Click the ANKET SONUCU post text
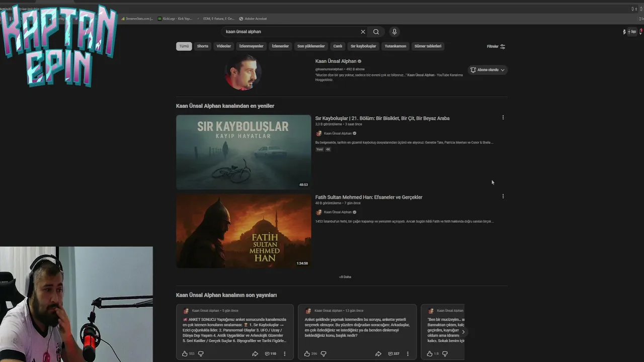Viewport: 644px width, 362px height. 234,330
